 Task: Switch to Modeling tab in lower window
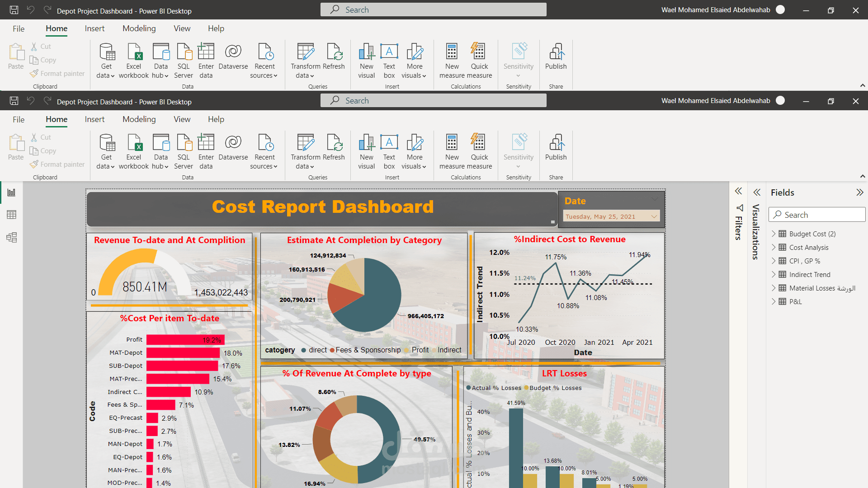click(x=139, y=119)
